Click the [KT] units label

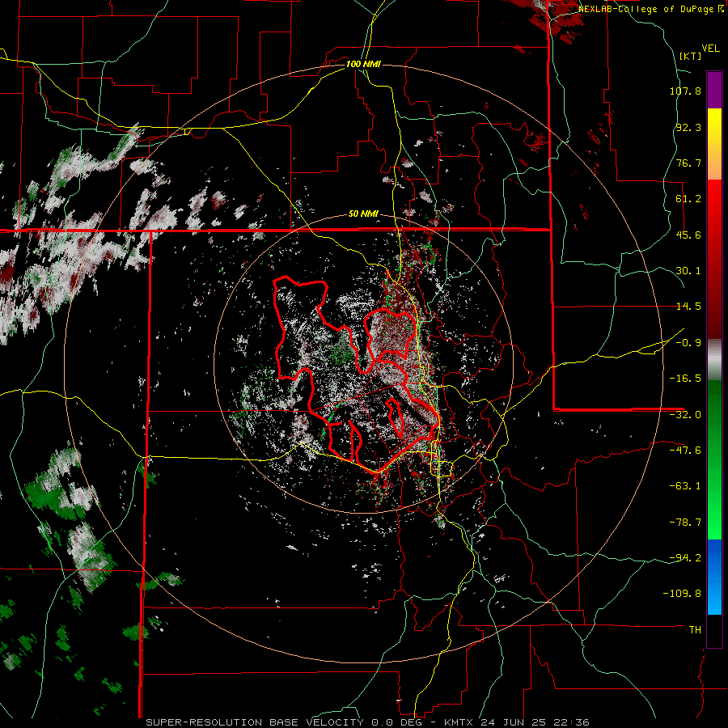(691, 56)
